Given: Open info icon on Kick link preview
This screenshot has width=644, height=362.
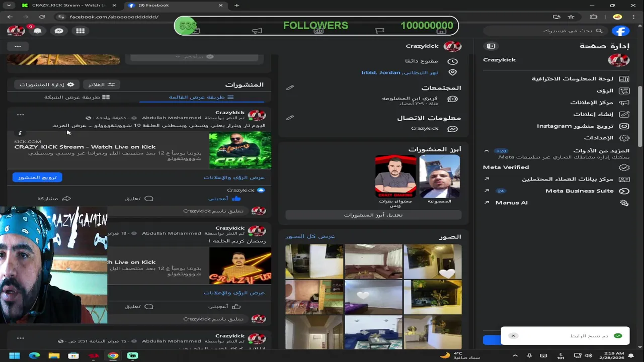Looking at the screenshot, I should point(20,133).
